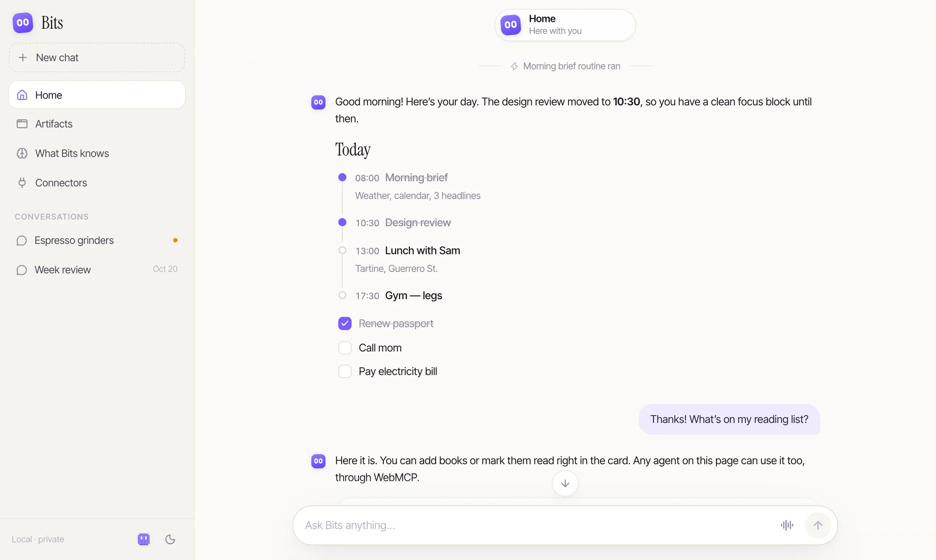This screenshot has width=936, height=560.
Task: Click the Bits avatar beside Here it is message
Action: tap(318, 461)
